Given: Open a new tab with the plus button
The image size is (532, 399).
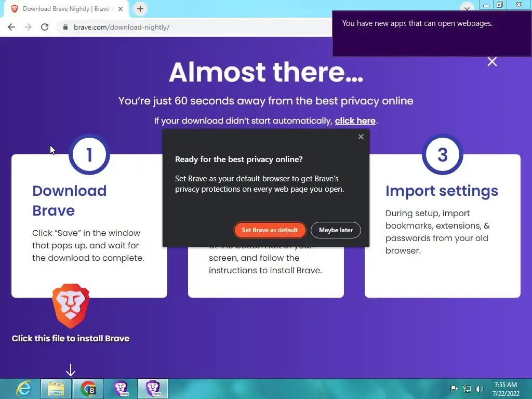Looking at the screenshot, I should 140,9.
